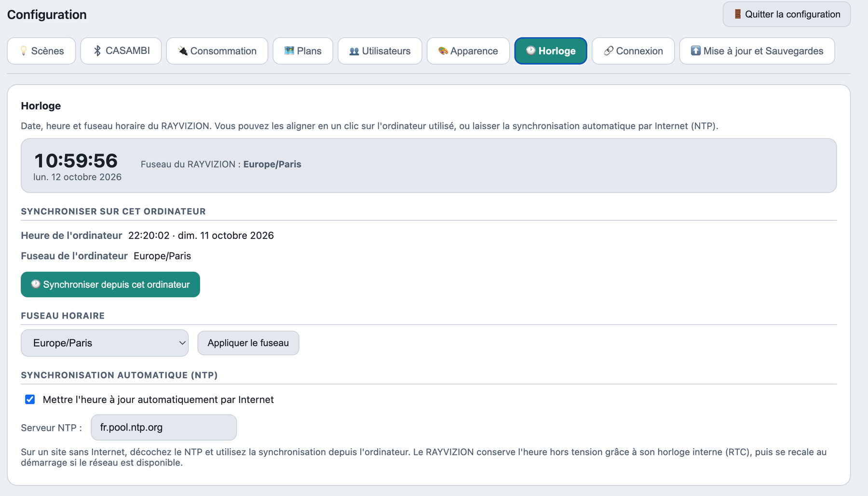This screenshot has height=496, width=868.
Task: Click the plug icon on Consommation tab
Action: tap(183, 51)
